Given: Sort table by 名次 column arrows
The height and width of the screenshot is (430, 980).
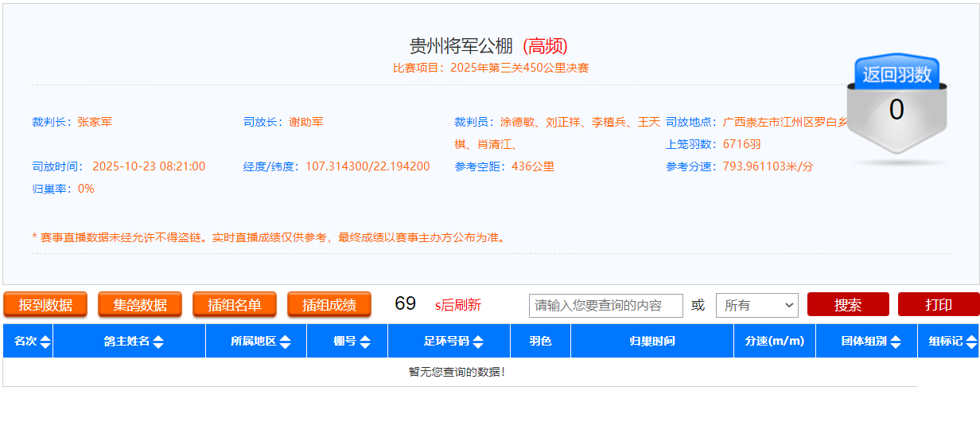Looking at the screenshot, I should tap(45, 342).
